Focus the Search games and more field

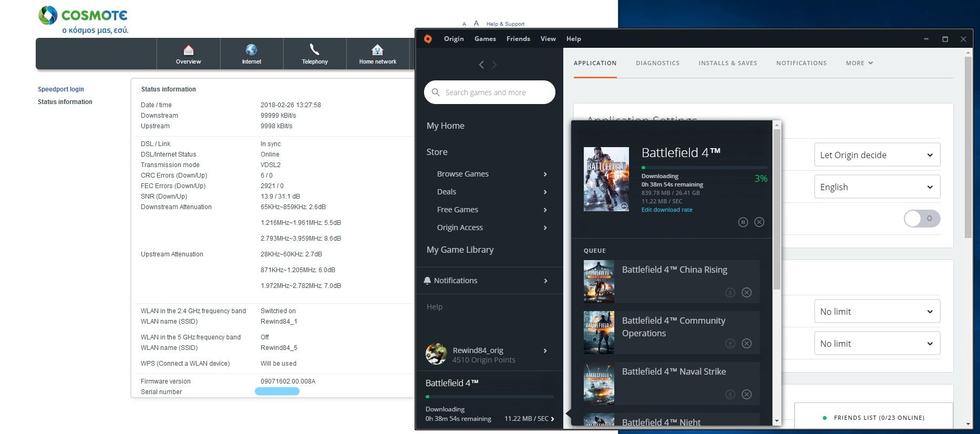pyautogui.click(x=489, y=92)
